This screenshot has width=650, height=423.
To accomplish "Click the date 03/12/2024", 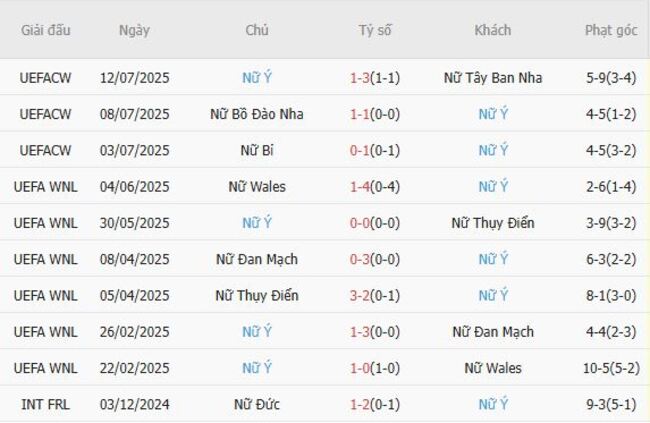I will pyautogui.click(x=134, y=405).
